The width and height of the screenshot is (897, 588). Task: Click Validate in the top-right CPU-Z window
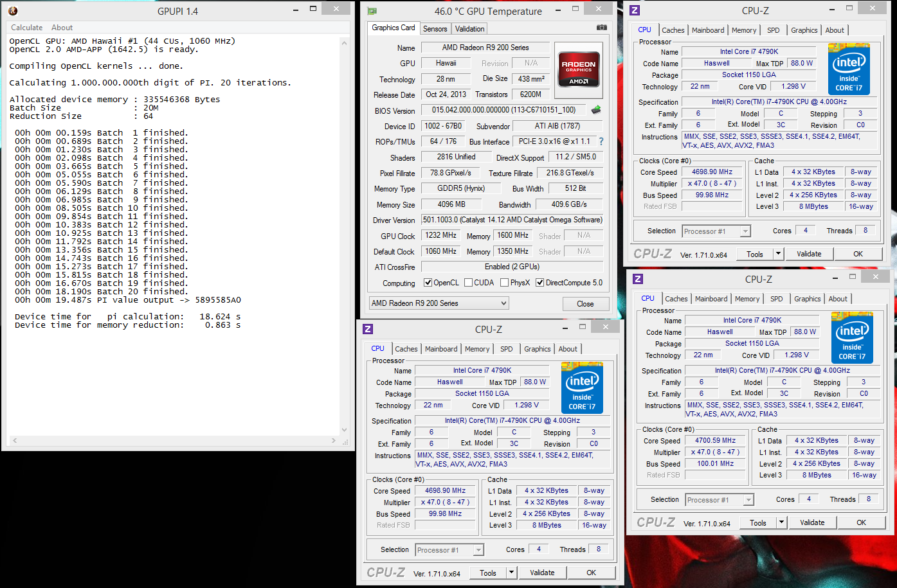pos(809,254)
